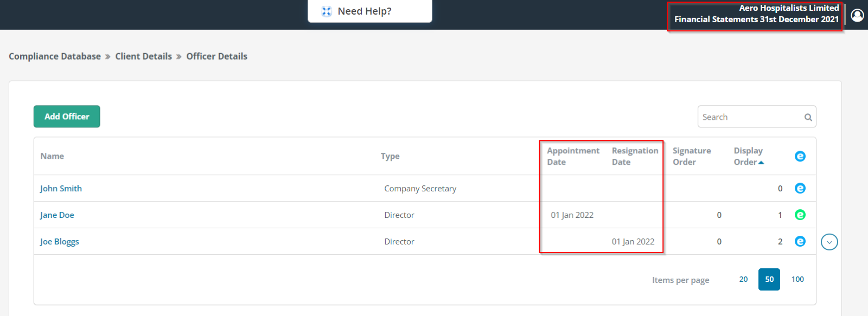Click into the Search input field

[x=751, y=117]
